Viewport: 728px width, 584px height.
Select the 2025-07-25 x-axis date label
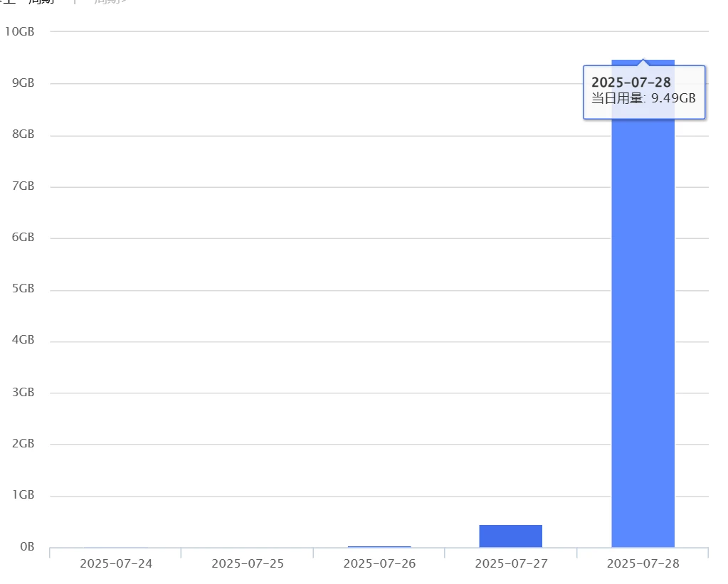(247, 564)
